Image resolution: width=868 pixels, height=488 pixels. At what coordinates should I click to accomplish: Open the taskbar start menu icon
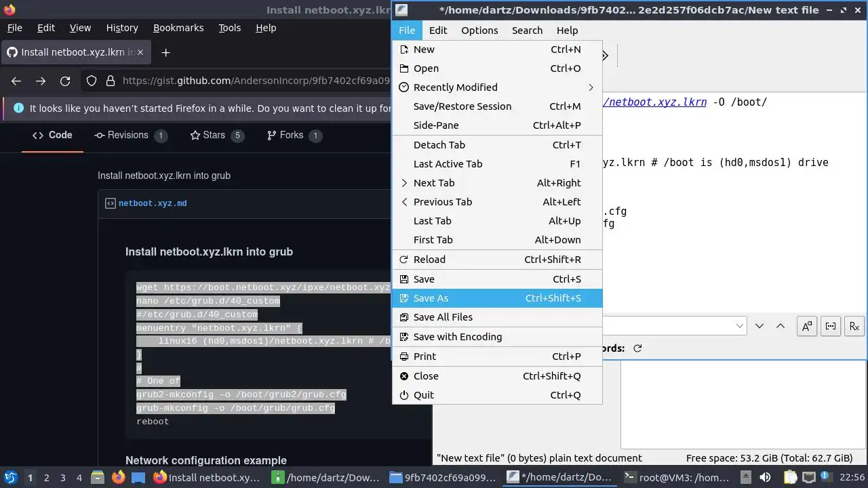pyautogui.click(x=10, y=477)
